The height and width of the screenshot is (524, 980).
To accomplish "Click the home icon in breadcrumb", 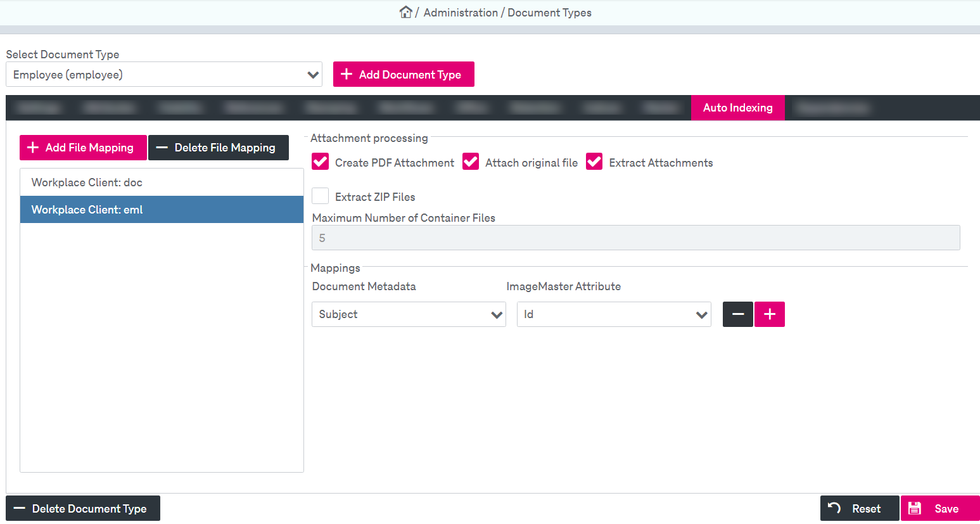I will pos(405,12).
